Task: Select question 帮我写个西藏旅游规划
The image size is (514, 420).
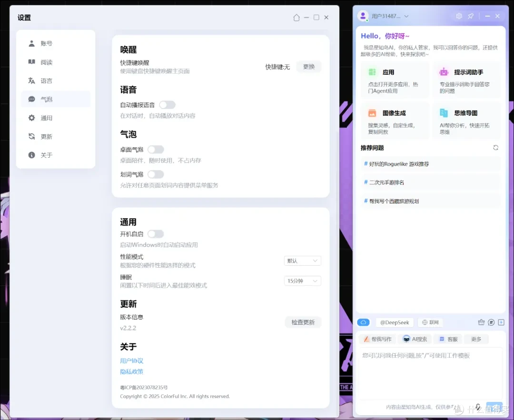Action: tap(431, 201)
